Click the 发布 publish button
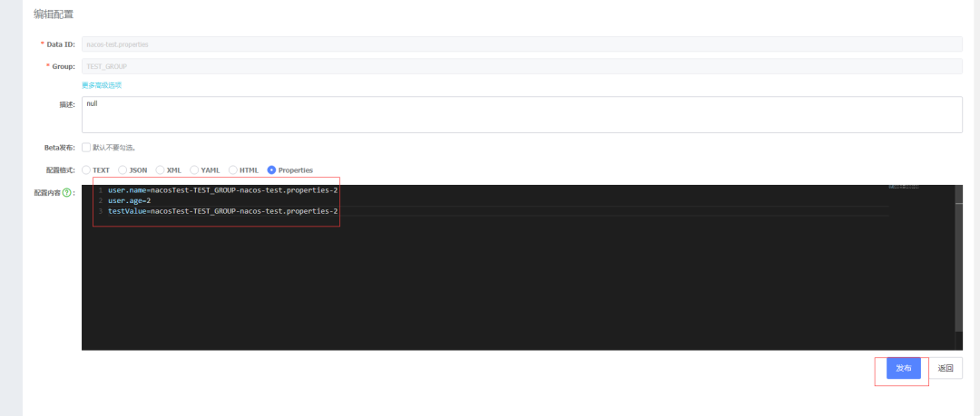 903,369
